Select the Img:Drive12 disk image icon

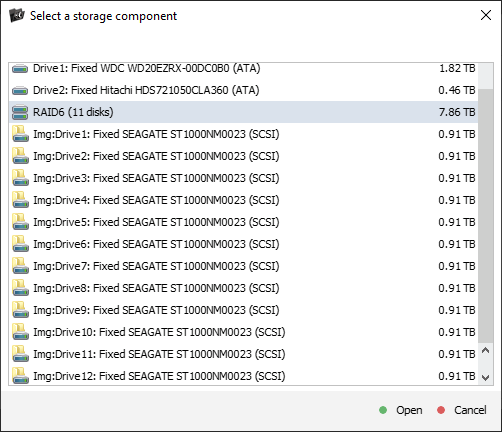[x=20, y=376]
